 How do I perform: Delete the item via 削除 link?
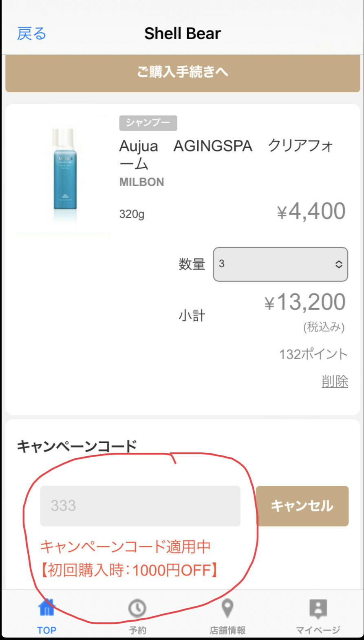[x=335, y=381]
